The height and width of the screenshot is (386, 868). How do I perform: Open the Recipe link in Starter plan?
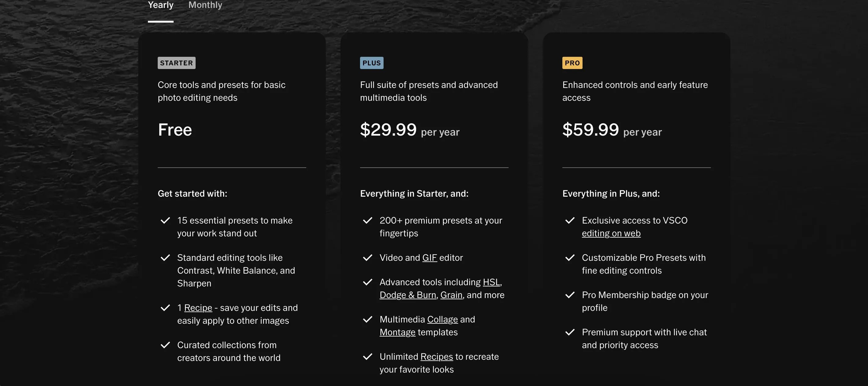198,308
